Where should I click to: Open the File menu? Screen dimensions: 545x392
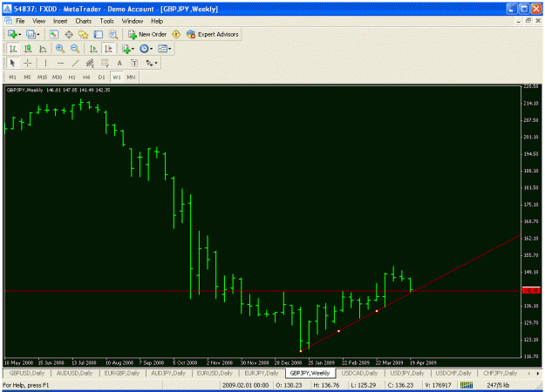coord(20,21)
